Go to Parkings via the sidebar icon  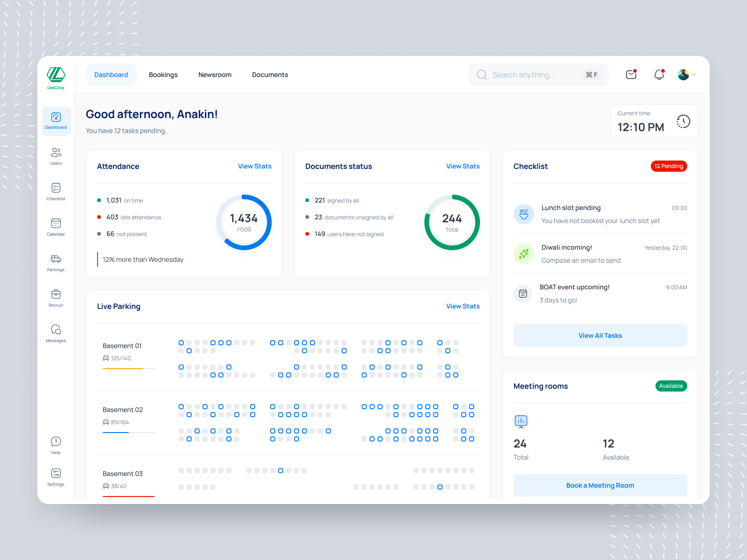tap(56, 262)
